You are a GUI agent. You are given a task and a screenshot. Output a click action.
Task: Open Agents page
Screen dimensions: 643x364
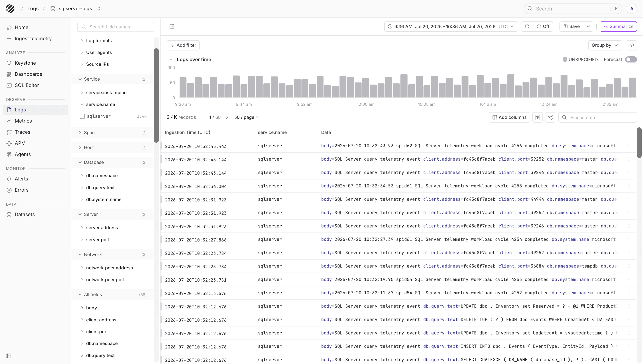click(x=35, y=154)
